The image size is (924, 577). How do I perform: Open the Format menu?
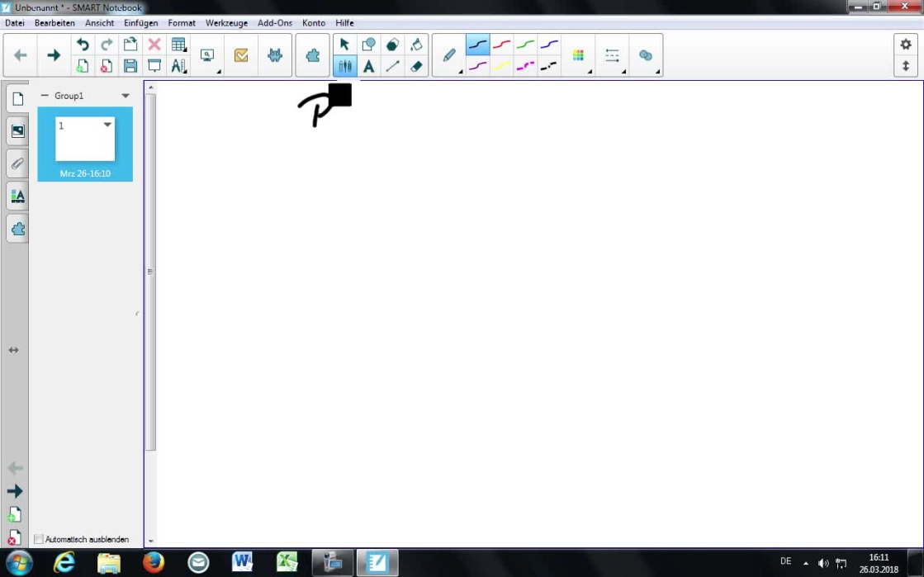[x=182, y=23]
